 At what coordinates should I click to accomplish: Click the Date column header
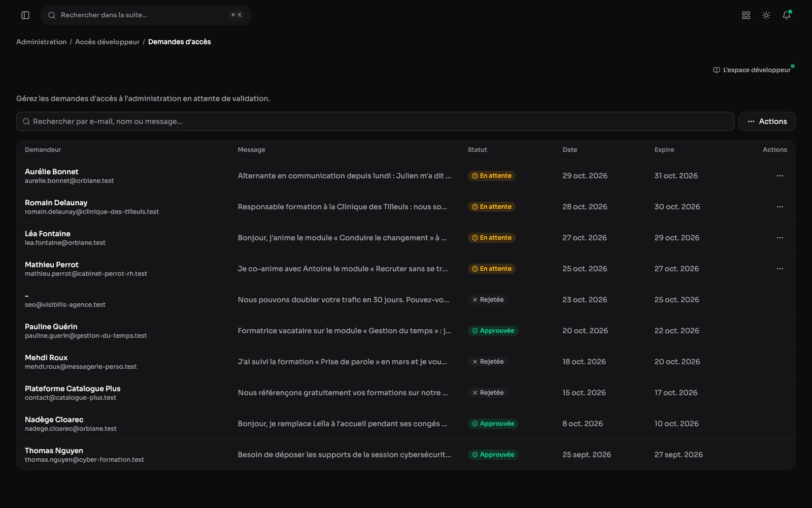click(569, 150)
